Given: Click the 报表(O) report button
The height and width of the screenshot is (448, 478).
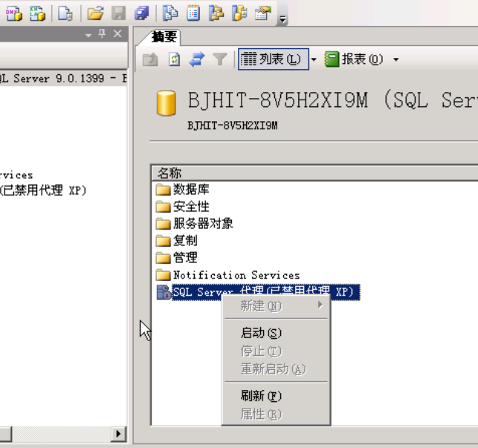Looking at the screenshot, I should click(355, 59).
